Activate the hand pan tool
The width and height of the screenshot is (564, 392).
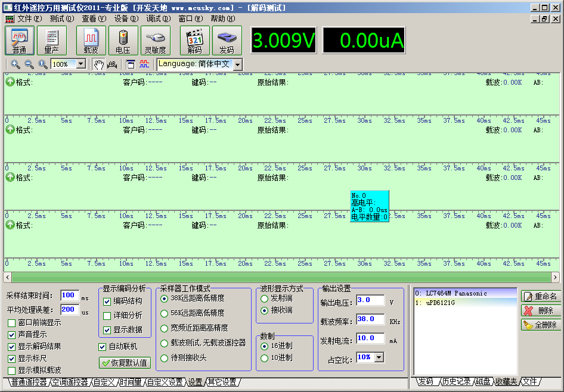coord(98,64)
